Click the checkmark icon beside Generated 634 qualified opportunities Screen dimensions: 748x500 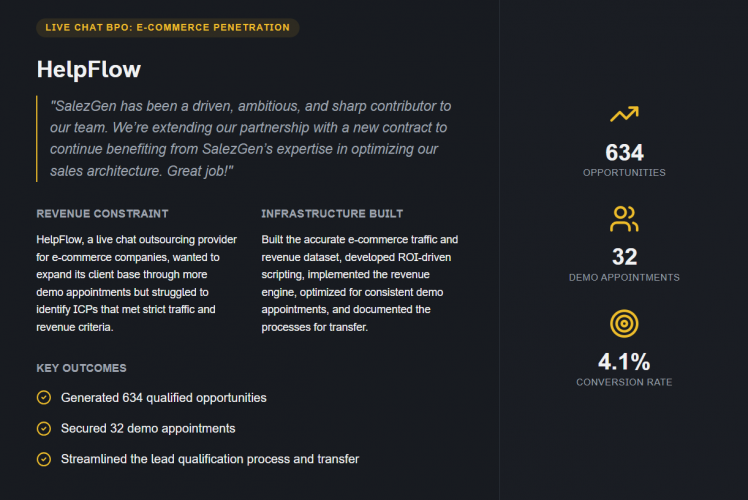[x=43, y=398]
